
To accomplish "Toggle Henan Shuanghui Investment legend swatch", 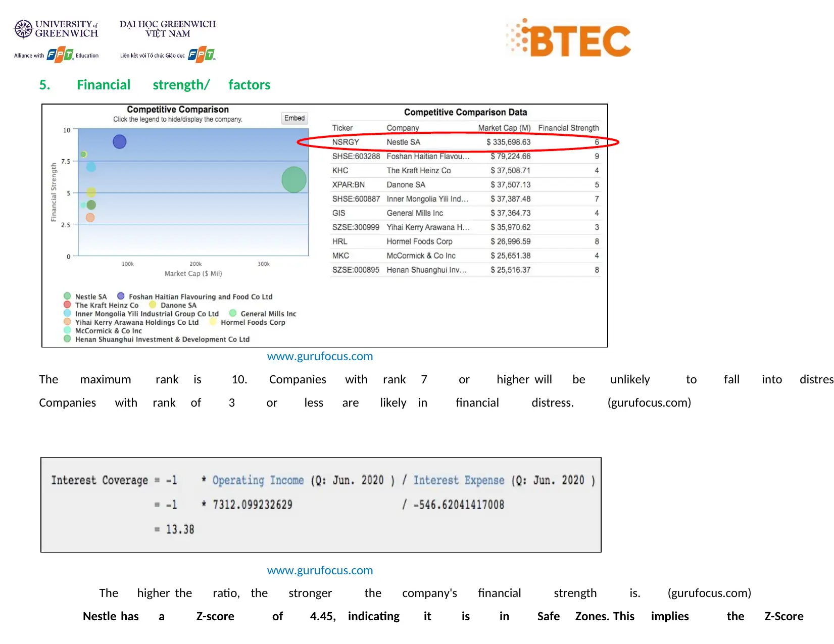I will 67,339.
